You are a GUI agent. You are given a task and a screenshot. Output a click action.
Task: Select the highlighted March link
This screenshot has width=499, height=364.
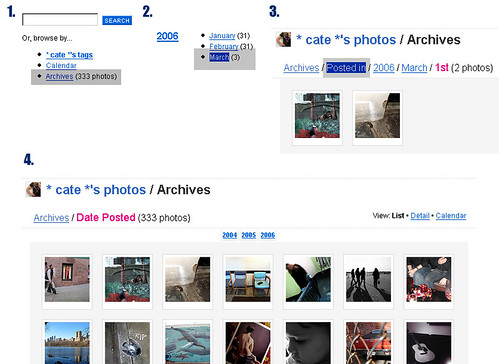pos(219,57)
